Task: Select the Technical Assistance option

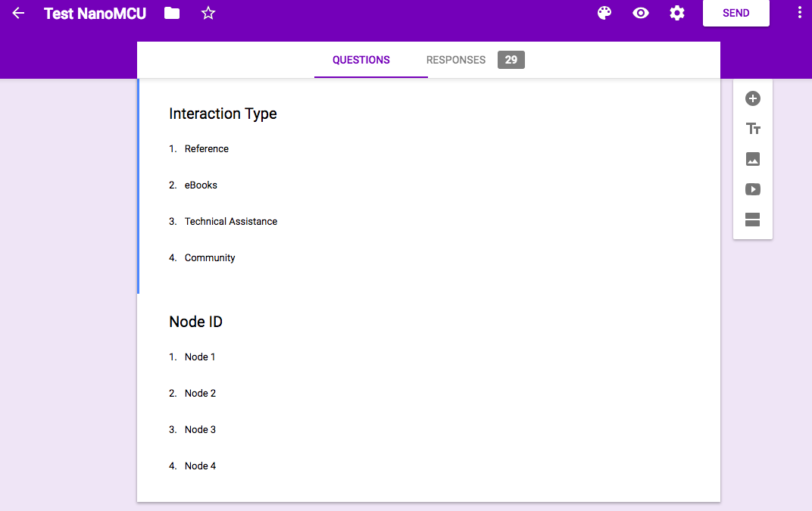Action: [230, 222]
